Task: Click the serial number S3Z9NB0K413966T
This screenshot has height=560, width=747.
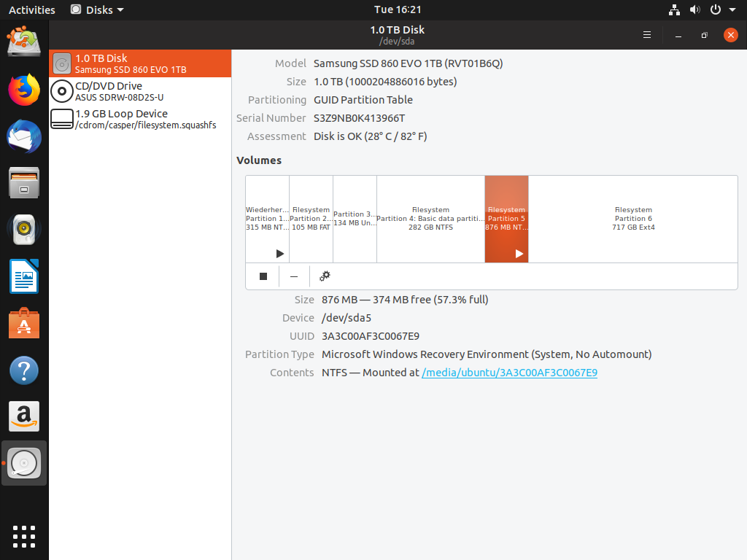Action: coord(359,118)
